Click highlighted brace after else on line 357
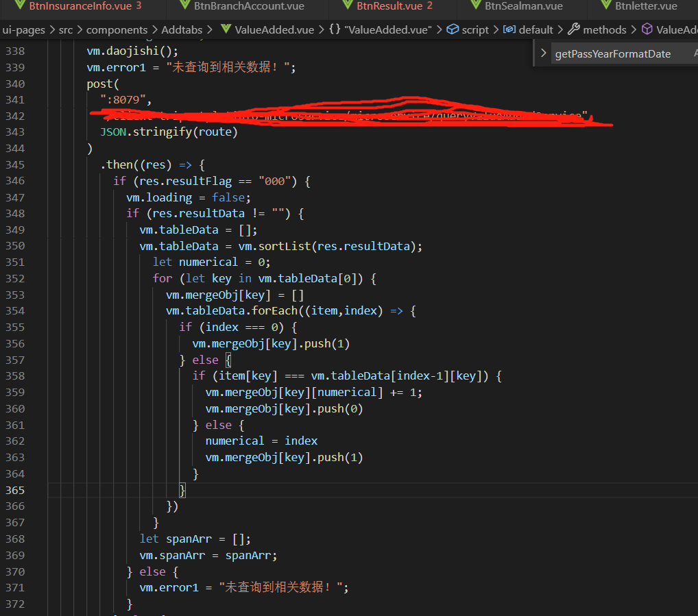The image size is (698, 616). tap(228, 359)
